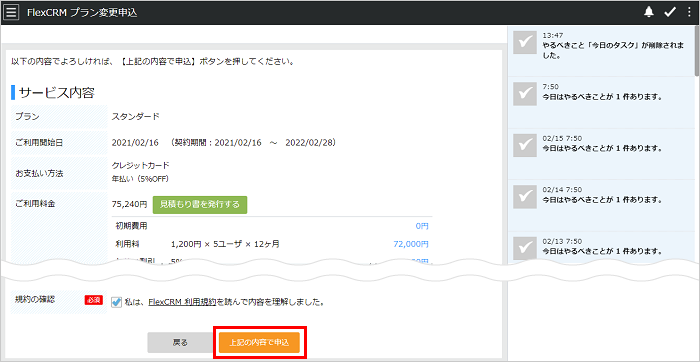Screen dimensions: 700x362
Task: Click the 上記の内容で申込 button
Action: click(x=259, y=343)
